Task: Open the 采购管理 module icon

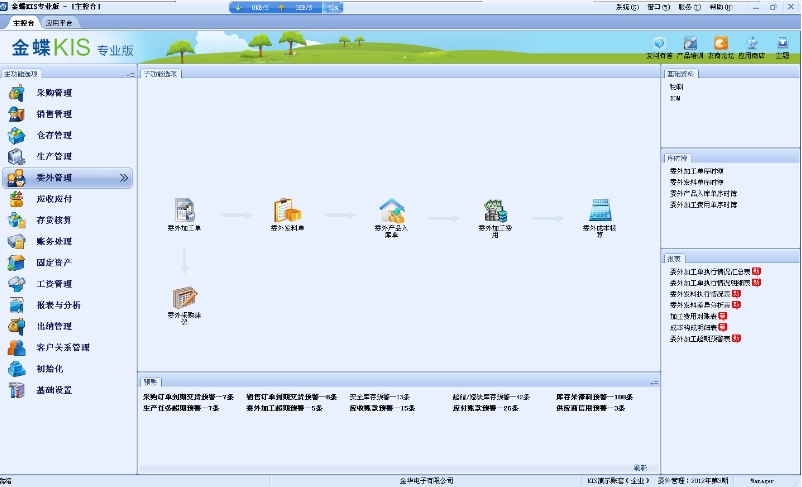Action: point(16,93)
